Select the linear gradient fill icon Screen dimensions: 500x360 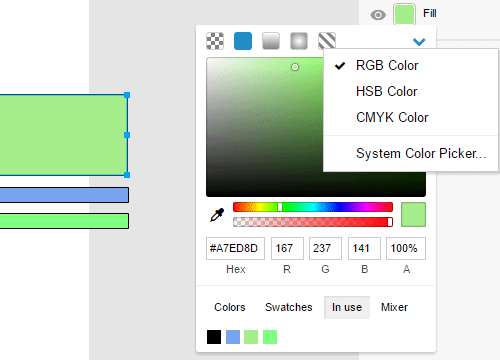pyautogui.click(x=271, y=41)
